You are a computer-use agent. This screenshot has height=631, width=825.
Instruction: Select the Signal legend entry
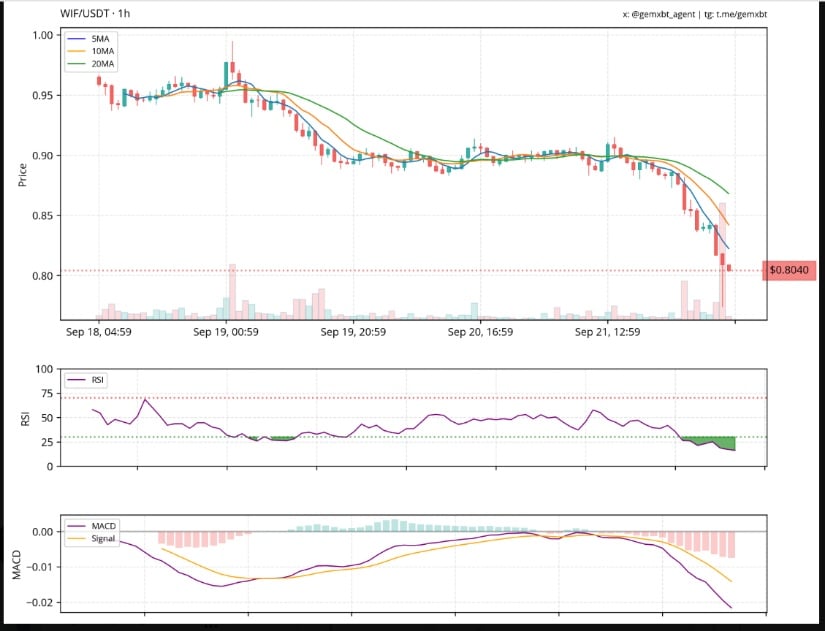(91, 538)
